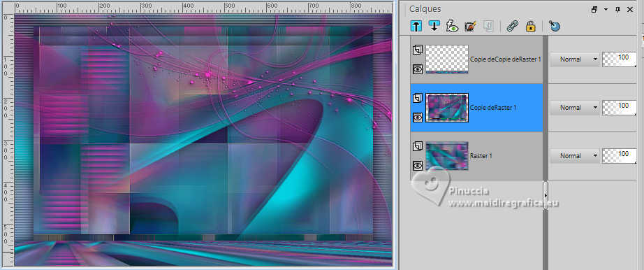Open blend mode dropdown for Raster 1
644x270 pixels.
(574, 155)
